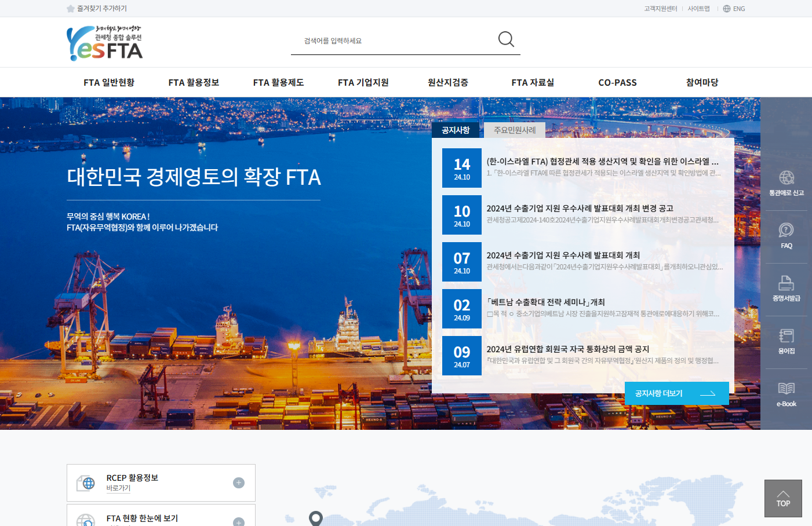Image resolution: width=812 pixels, height=526 pixels.
Task: Click the TOP scroll button
Action: (x=782, y=498)
